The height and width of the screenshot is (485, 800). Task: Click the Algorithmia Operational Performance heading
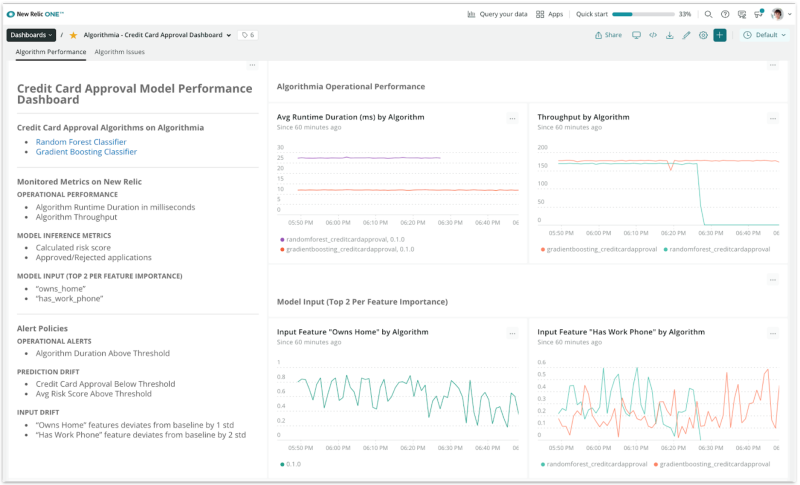point(351,87)
